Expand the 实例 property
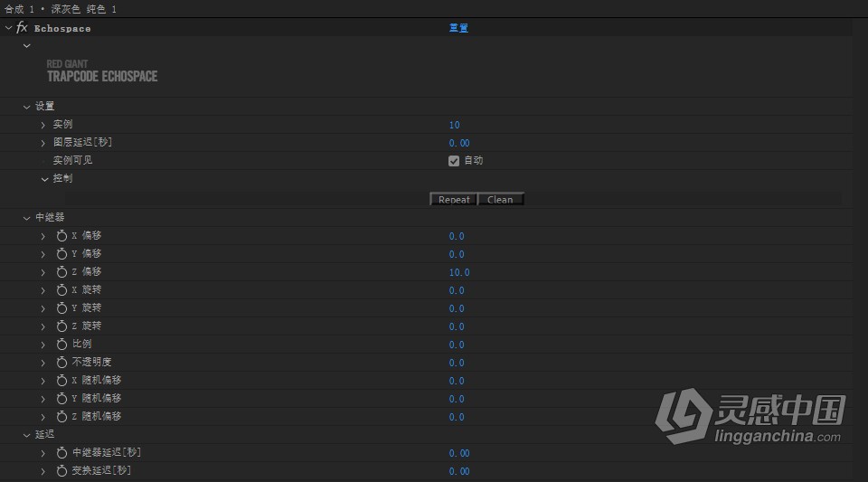The image size is (868, 482). (x=43, y=125)
